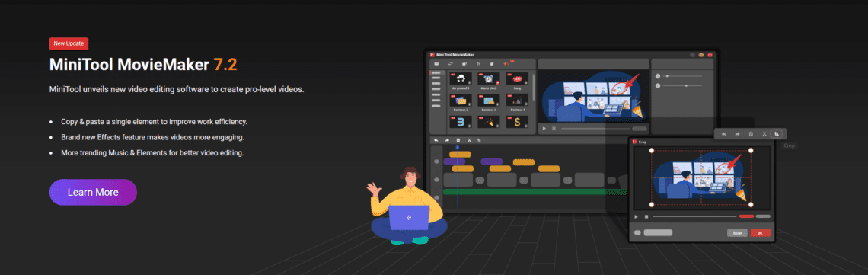Click the bullet about trending Music & Elements
Viewport: 868px width, 275px height.
pos(152,152)
